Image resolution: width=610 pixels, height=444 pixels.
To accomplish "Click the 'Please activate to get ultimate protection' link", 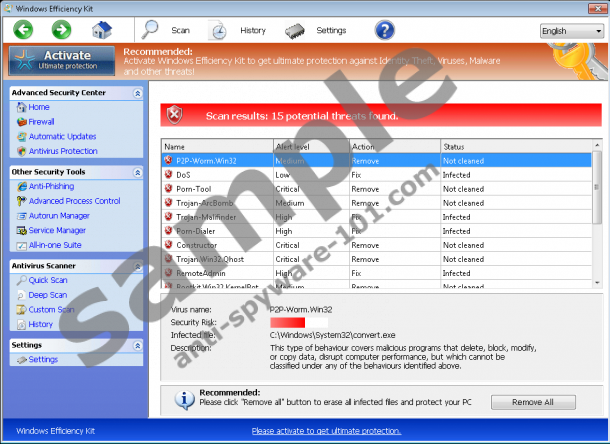I will [326, 431].
